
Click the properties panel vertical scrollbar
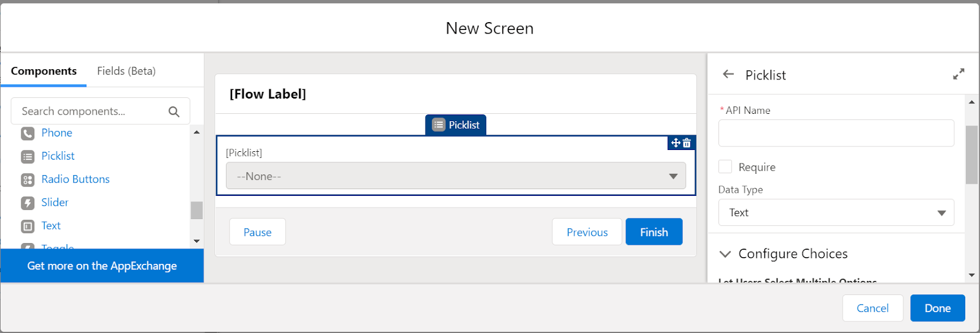tap(971, 155)
